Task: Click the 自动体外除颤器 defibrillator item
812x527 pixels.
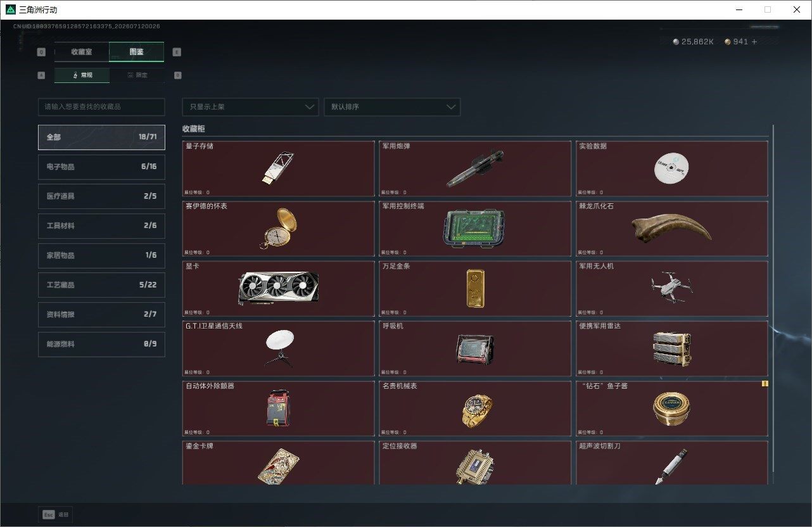Action: (278, 409)
